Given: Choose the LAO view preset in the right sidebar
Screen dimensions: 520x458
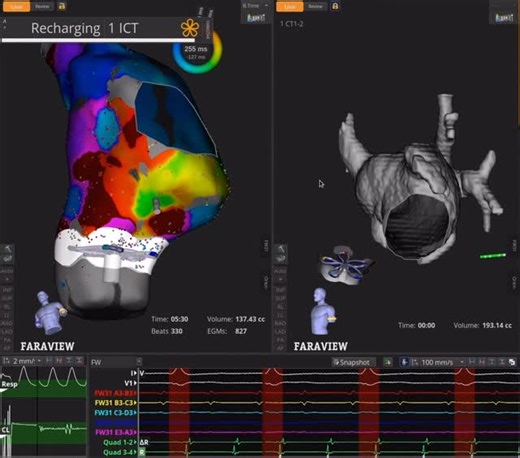Looking at the screenshot, I should pos(280,331).
